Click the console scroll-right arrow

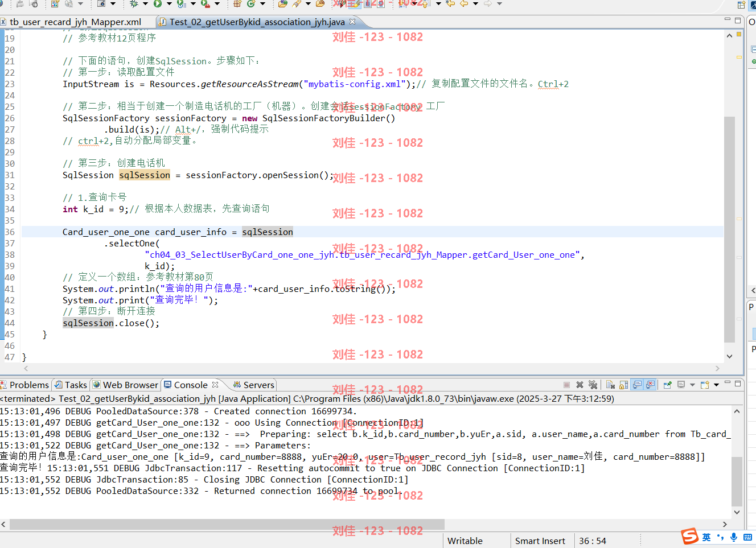(725, 524)
